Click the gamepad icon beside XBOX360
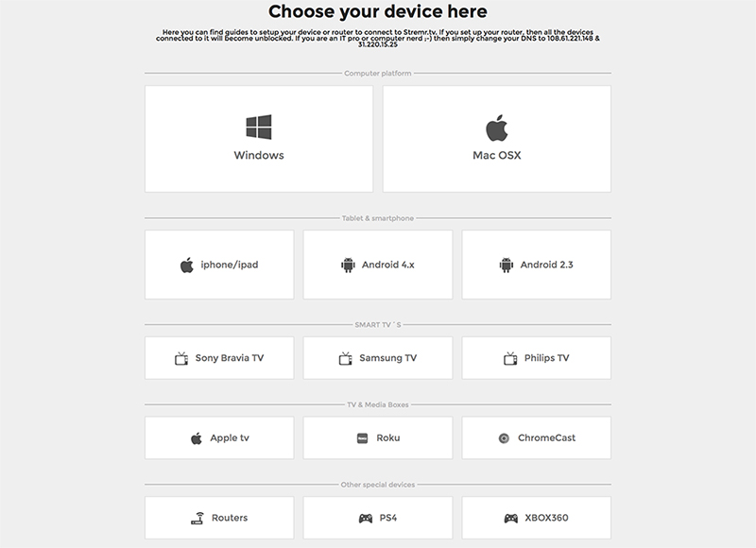This screenshot has height=548, width=756. [x=511, y=518]
